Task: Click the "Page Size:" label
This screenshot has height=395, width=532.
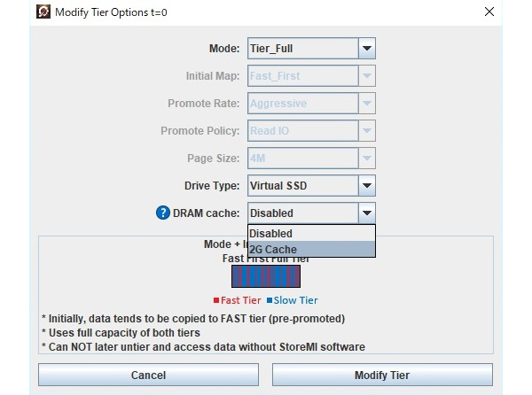Action: coord(213,159)
